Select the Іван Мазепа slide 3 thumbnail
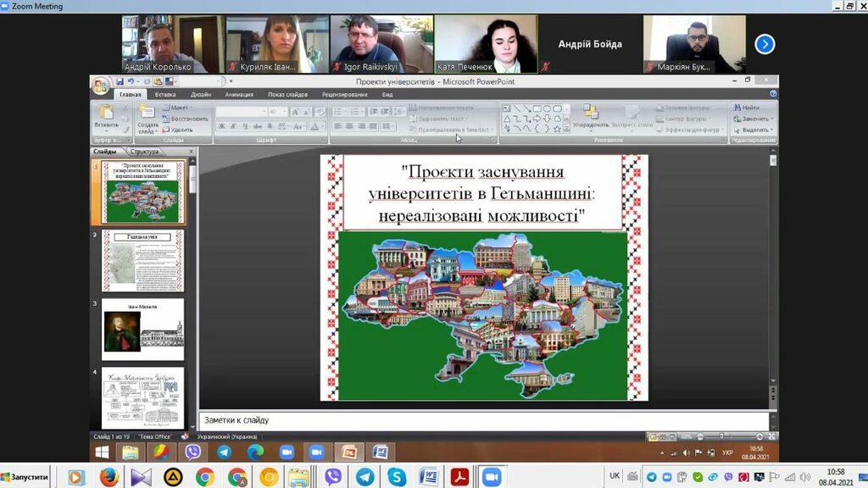 (142, 330)
